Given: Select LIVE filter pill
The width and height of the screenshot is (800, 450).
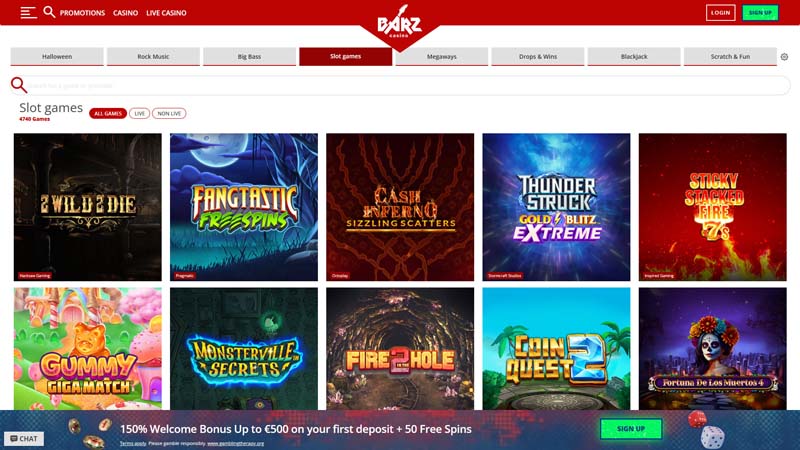Looking at the screenshot, I should pyautogui.click(x=139, y=113).
